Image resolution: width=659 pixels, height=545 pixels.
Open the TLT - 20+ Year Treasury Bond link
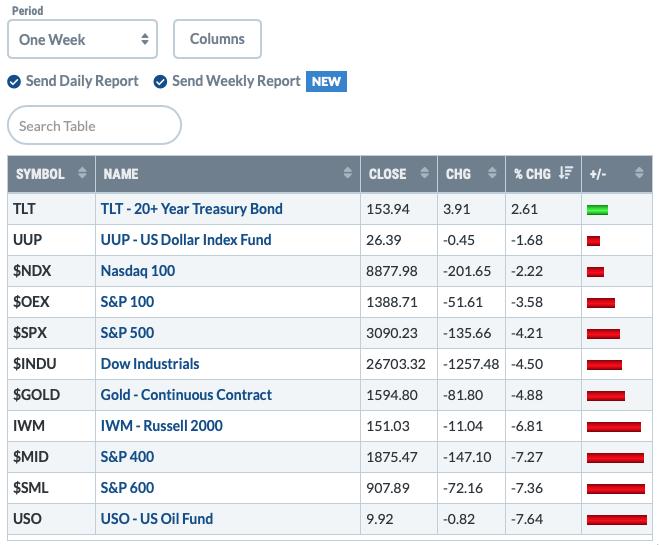(191, 209)
